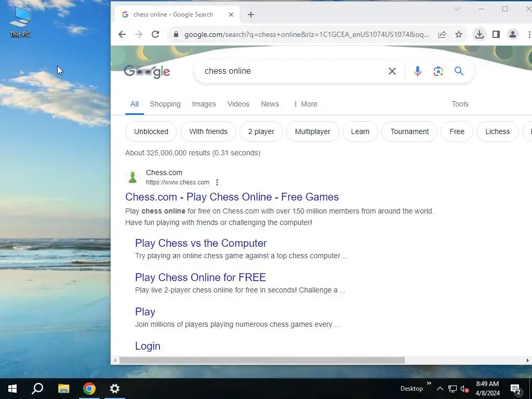Apply the Multiplayer filter chip
This screenshot has height=399, width=532.
click(312, 131)
